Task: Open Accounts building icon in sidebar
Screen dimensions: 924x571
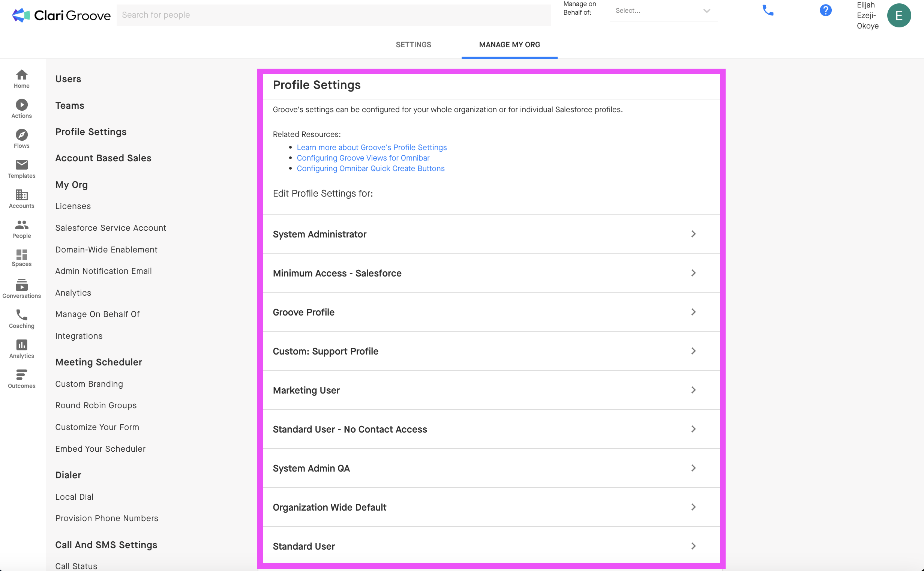Action: [x=21, y=198]
